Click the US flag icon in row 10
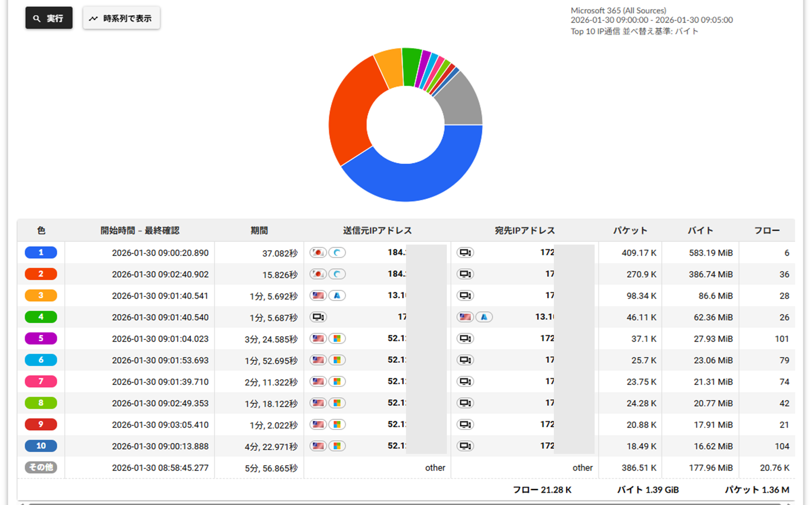812x505 pixels. click(x=318, y=446)
